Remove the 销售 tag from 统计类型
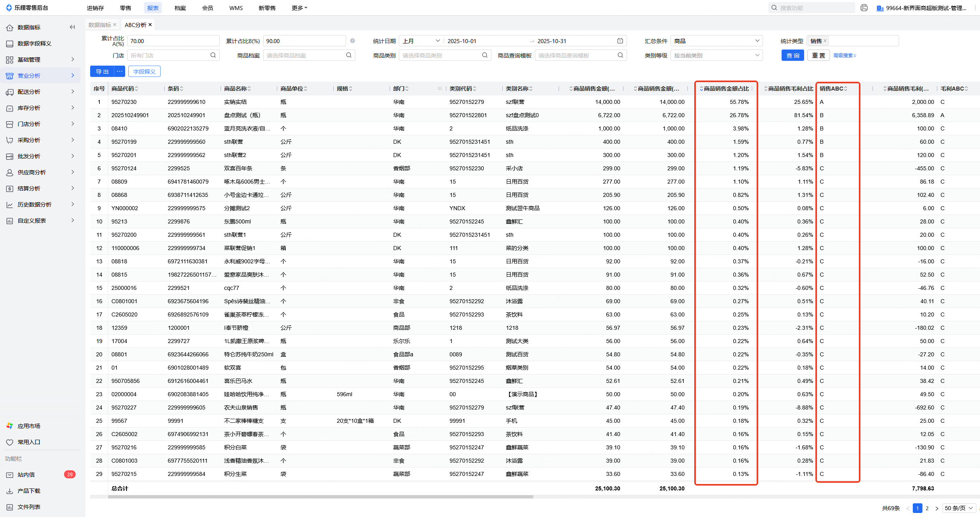980x517 pixels. pyautogui.click(x=825, y=41)
